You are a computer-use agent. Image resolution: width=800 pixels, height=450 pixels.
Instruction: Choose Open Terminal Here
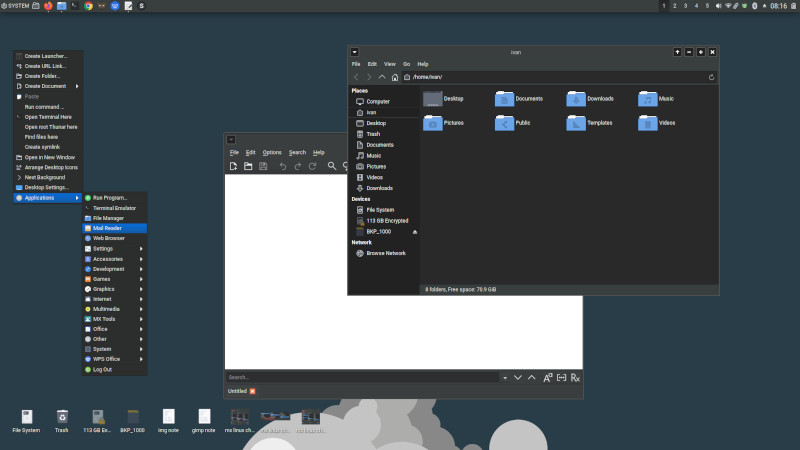(x=48, y=117)
